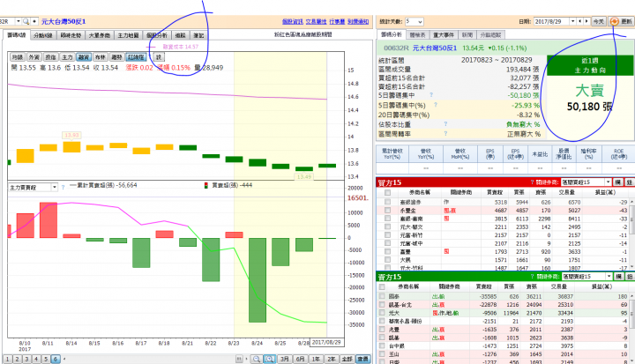The height and width of the screenshot is (364, 635).
Task: Tick the select-all checkbox in 買方15 header
Action: [x=387, y=193]
